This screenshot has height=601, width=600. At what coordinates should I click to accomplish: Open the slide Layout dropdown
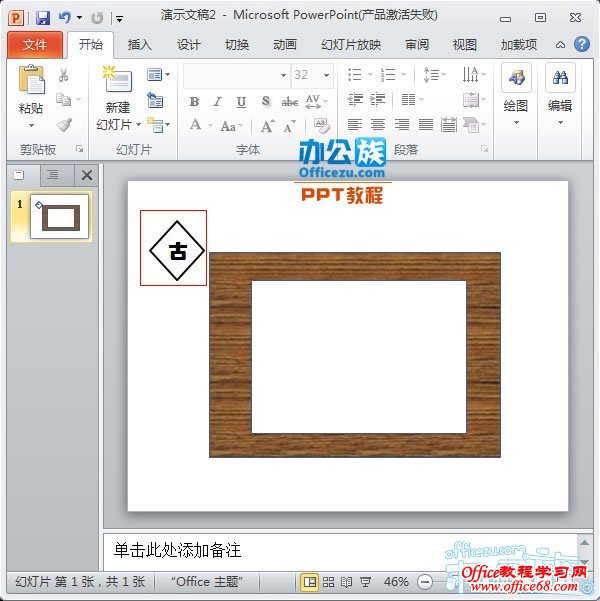(x=158, y=74)
